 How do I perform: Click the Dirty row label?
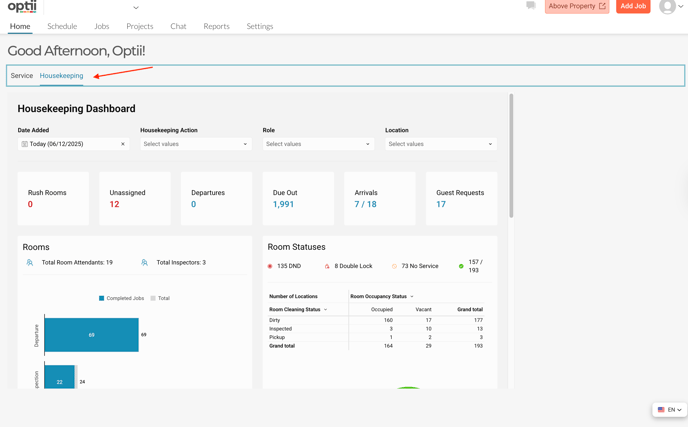275,320
